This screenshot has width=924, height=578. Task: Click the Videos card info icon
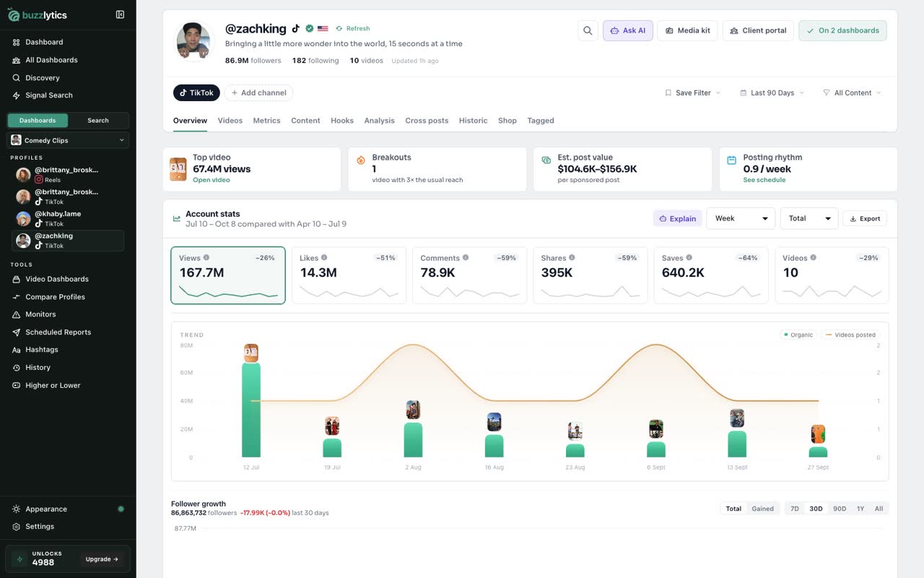coord(814,258)
